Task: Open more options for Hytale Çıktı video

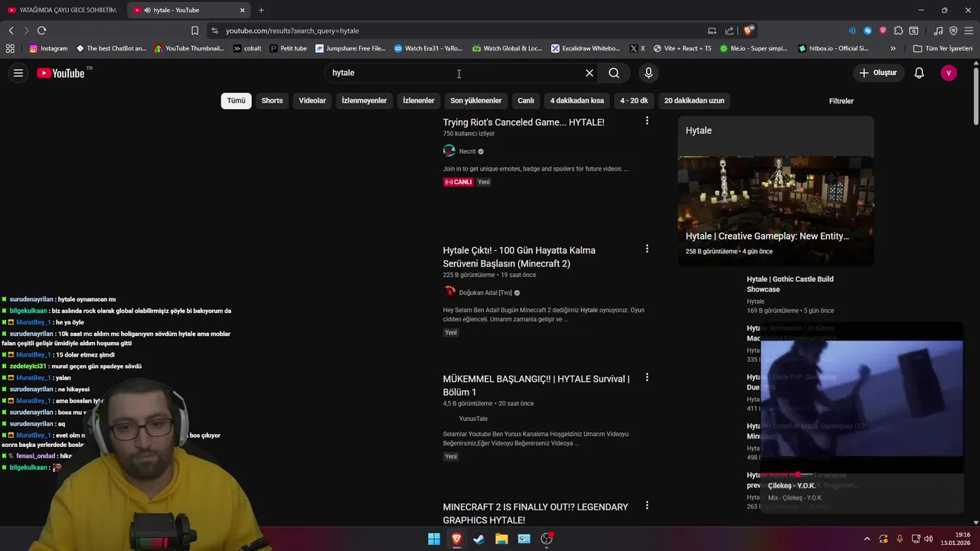Action: (647, 249)
